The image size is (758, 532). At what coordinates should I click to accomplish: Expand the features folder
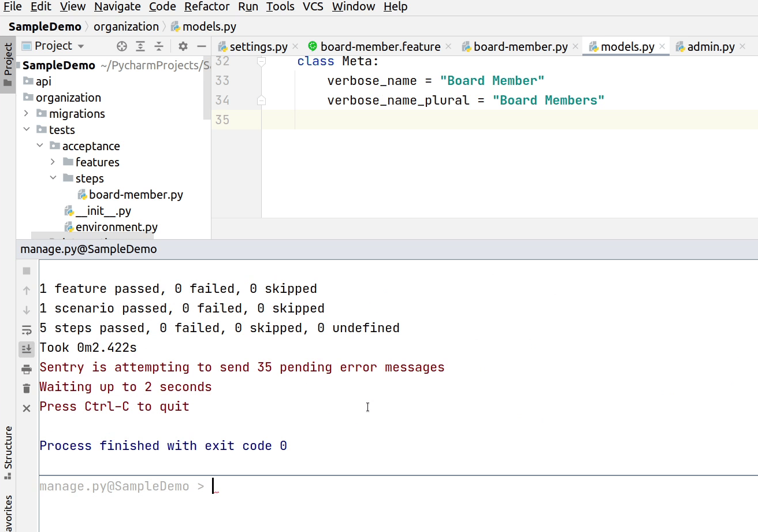[53, 162]
